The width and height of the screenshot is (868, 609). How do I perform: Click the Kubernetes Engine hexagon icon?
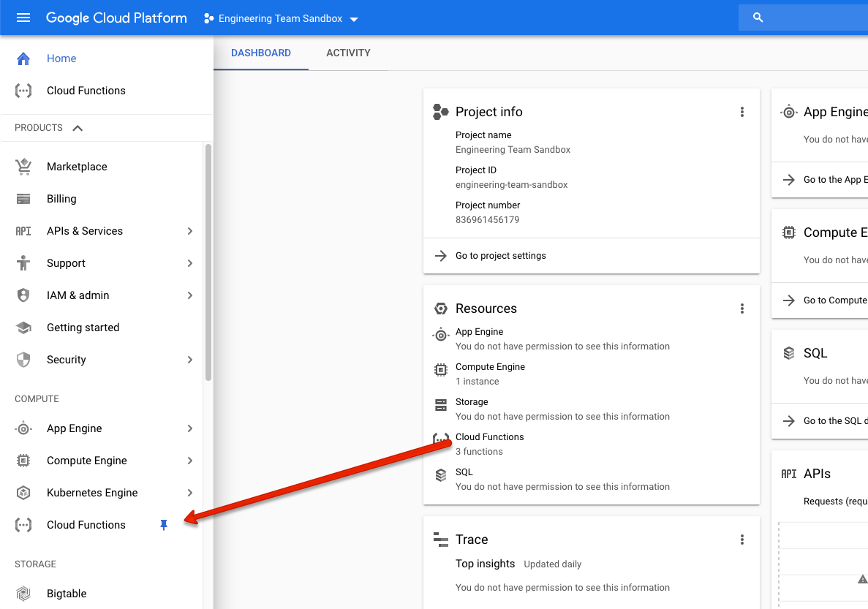(x=23, y=493)
